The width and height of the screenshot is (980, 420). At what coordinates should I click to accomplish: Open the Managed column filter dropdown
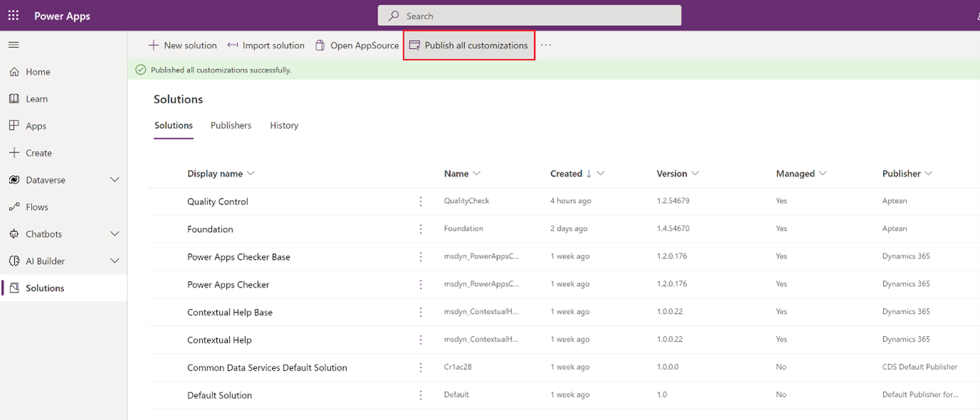click(823, 174)
